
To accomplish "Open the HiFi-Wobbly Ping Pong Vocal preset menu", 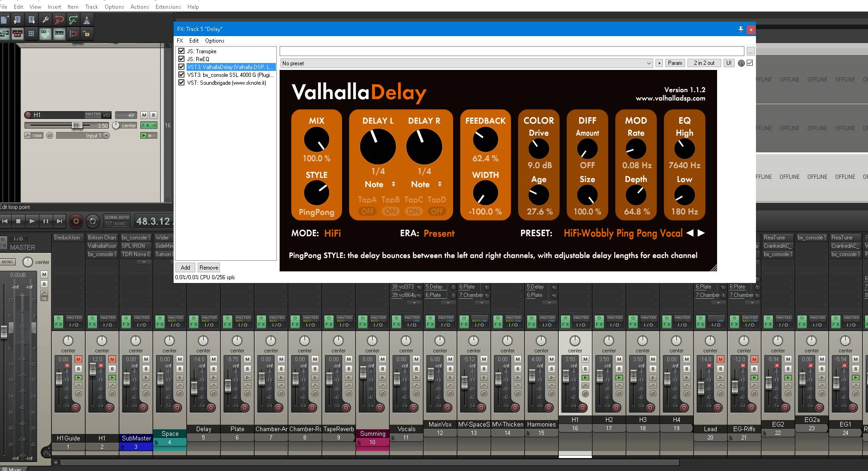I will pos(623,233).
